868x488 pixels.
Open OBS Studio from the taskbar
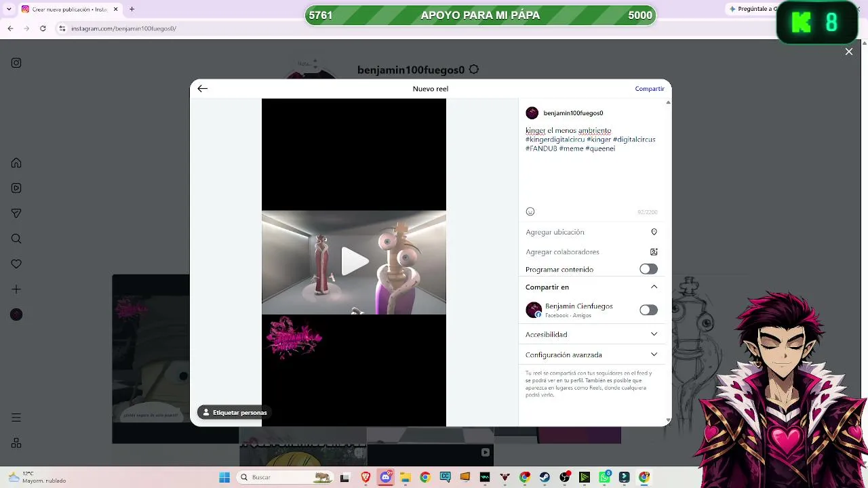pyautogui.click(x=564, y=477)
